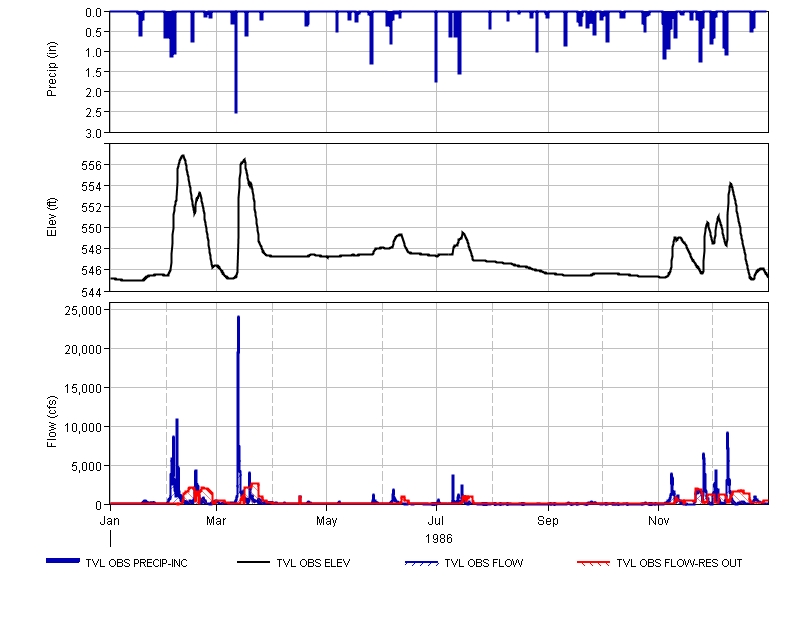The height and width of the screenshot is (627, 800).
Task: Click the Precip (in) axis title
Action: pos(52,69)
